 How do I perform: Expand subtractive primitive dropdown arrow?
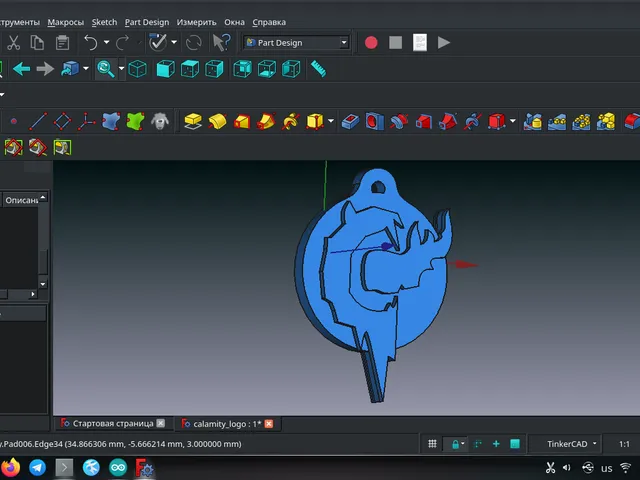point(513,121)
